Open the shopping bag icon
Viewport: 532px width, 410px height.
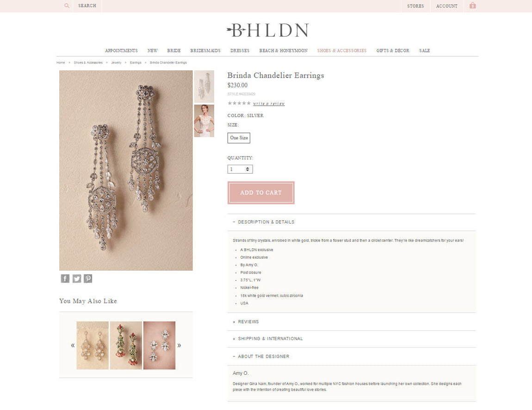click(x=473, y=6)
